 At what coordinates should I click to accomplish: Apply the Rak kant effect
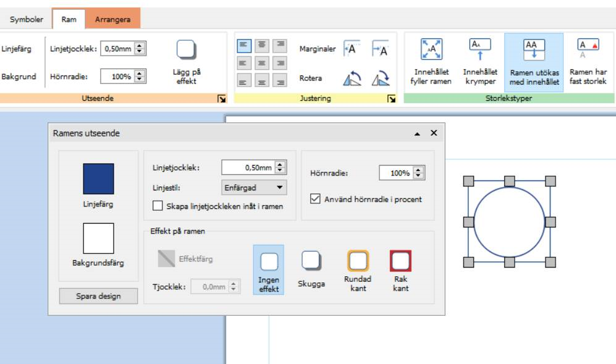coord(400,261)
